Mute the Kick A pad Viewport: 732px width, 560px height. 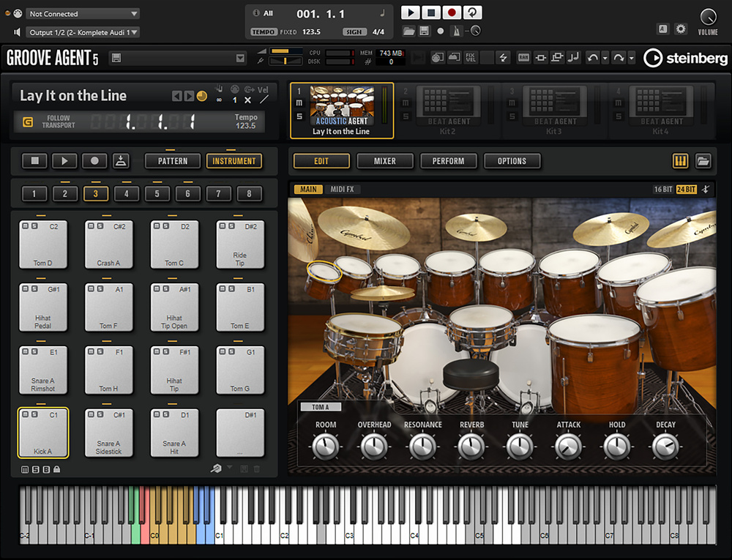(25, 415)
